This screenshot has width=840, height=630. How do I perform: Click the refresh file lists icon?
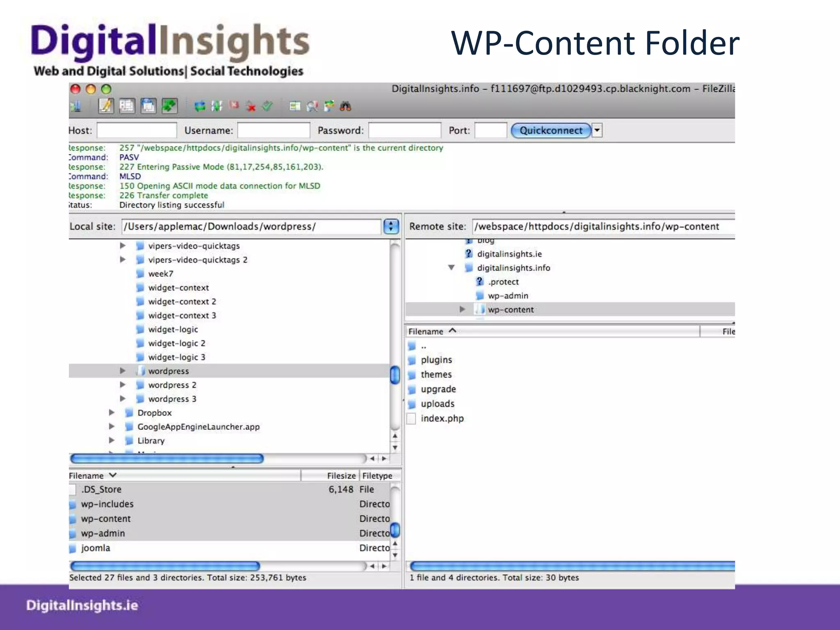199,107
